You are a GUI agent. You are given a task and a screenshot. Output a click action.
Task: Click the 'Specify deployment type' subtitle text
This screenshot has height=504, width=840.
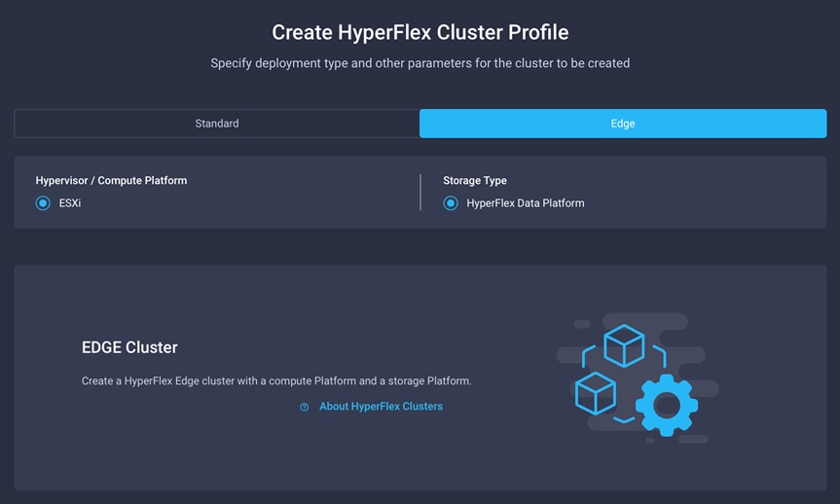click(420, 64)
